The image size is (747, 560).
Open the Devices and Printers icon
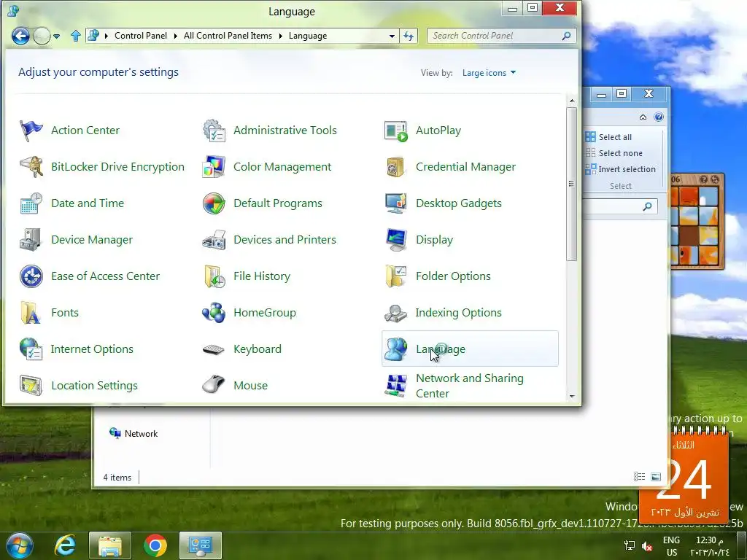(x=214, y=240)
